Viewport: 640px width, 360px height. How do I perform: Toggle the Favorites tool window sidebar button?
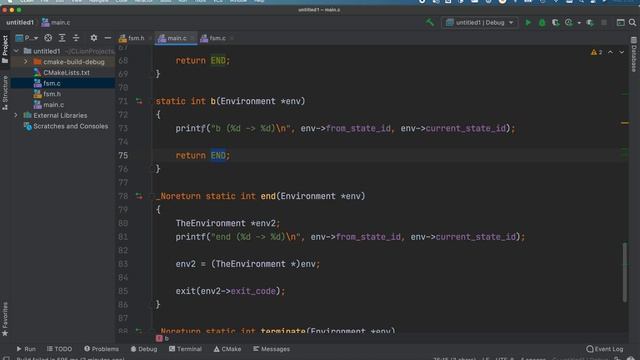coord(5,319)
